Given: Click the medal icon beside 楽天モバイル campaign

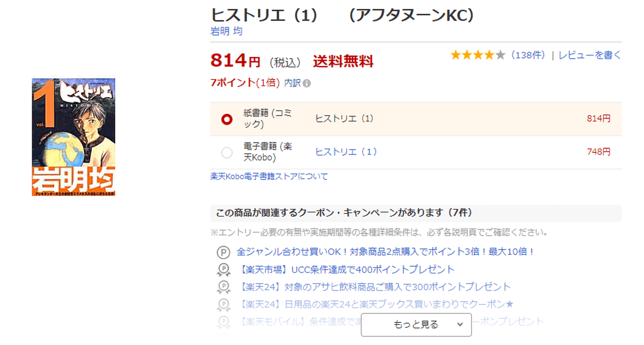Looking at the screenshot, I should [x=223, y=321].
